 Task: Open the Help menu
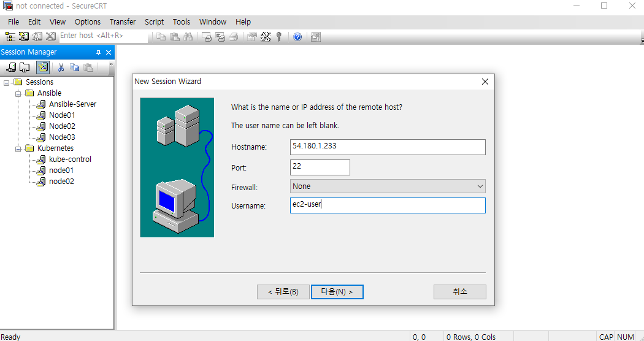click(243, 22)
